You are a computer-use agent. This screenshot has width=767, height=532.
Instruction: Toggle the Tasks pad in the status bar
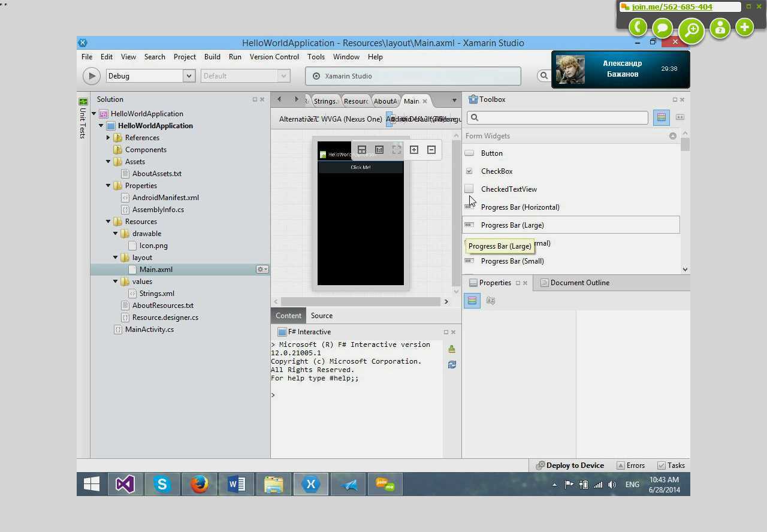click(x=671, y=465)
